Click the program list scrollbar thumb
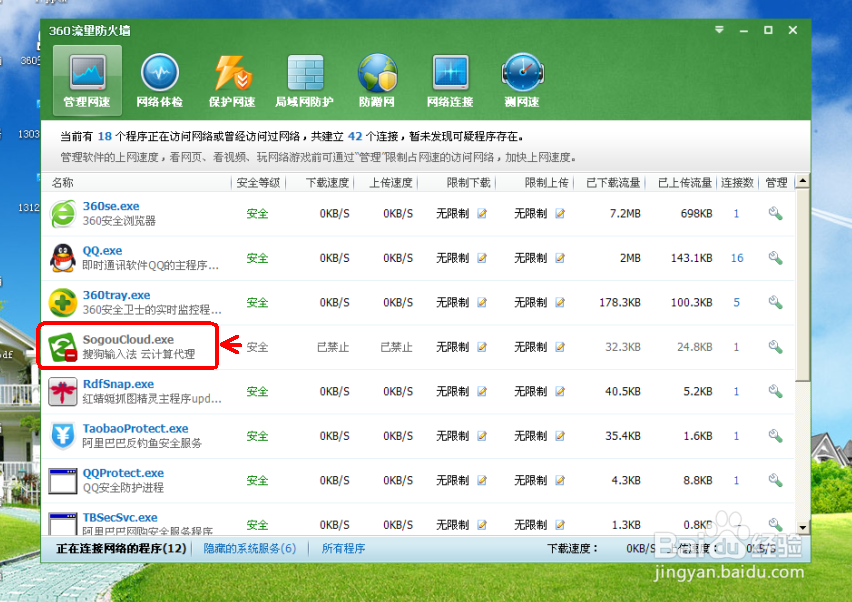This screenshot has width=852, height=602. click(803, 284)
